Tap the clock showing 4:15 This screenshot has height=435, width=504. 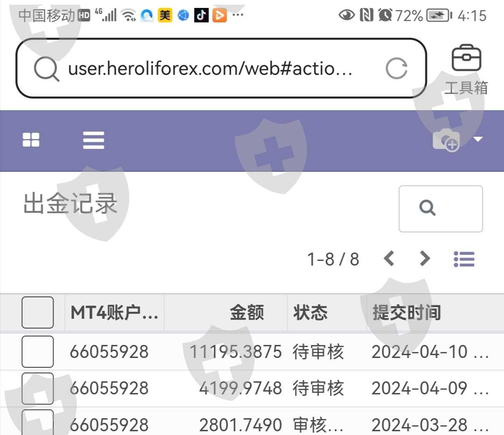pos(472,15)
